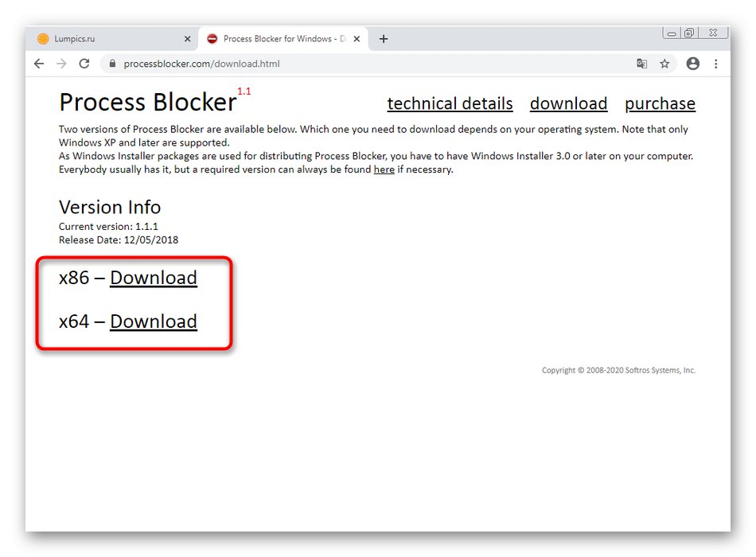Close the Lumpics.ru tab

188,39
